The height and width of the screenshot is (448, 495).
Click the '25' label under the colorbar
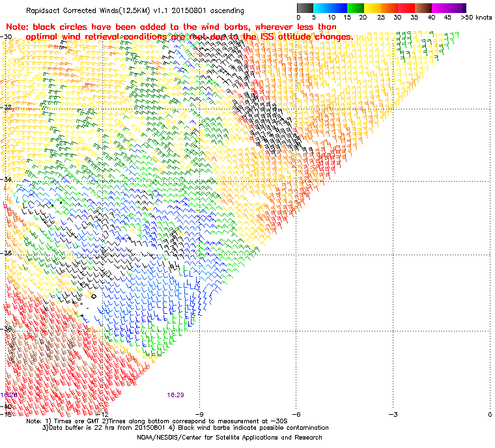tap(381, 18)
